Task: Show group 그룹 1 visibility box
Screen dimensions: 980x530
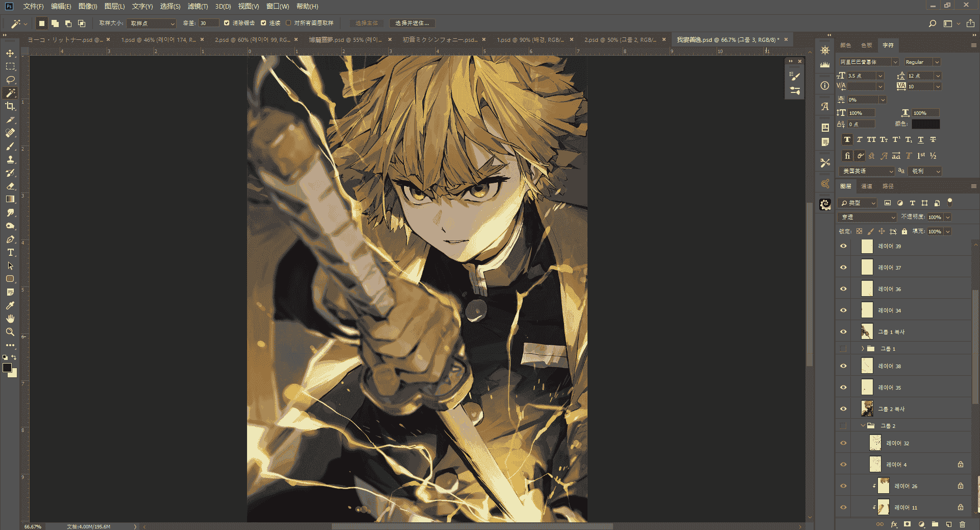Action: 843,349
